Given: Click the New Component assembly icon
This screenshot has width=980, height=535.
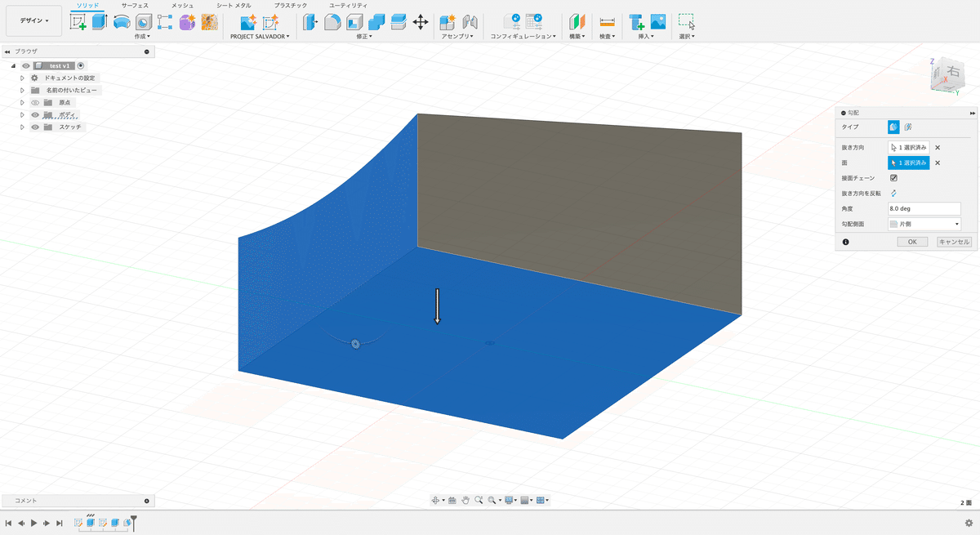Looking at the screenshot, I should (x=448, y=22).
